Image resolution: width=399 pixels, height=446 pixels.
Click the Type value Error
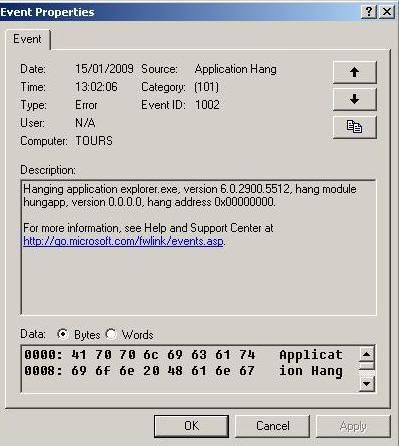pos(86,105)
